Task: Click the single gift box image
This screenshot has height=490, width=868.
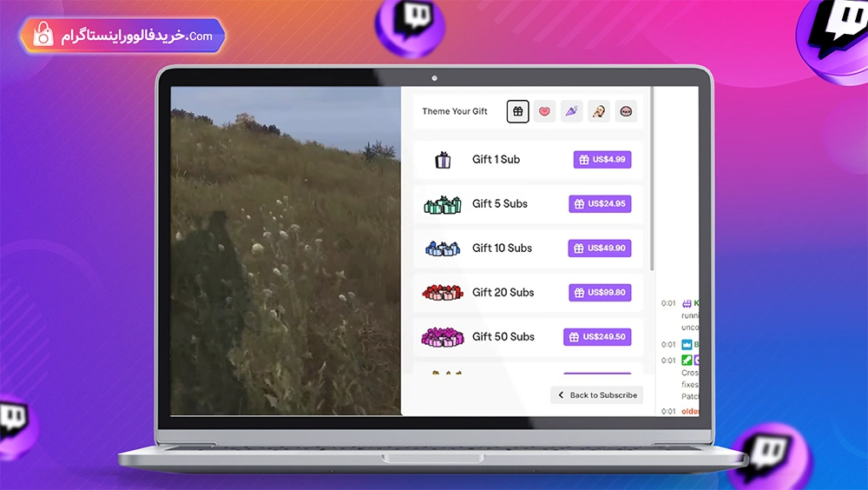Action: tap(443, 160)
